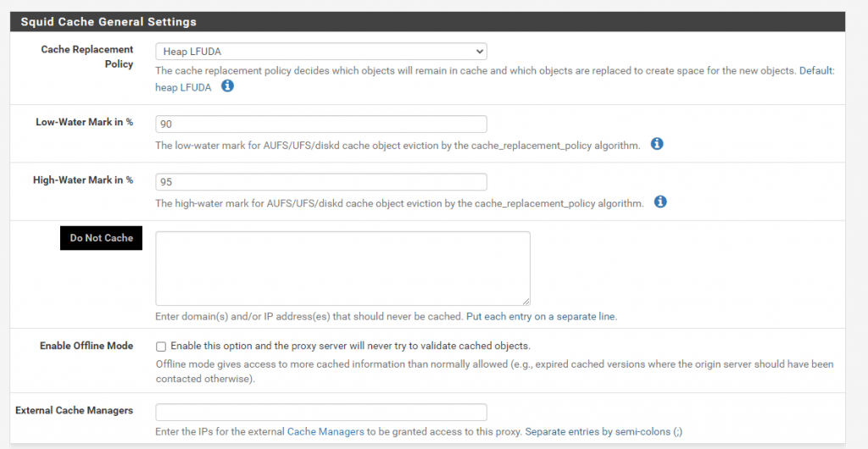The width and height of the screenshot is (868, 449).
Task: Click the External Cache Managers input field
Action: (321, 413)
